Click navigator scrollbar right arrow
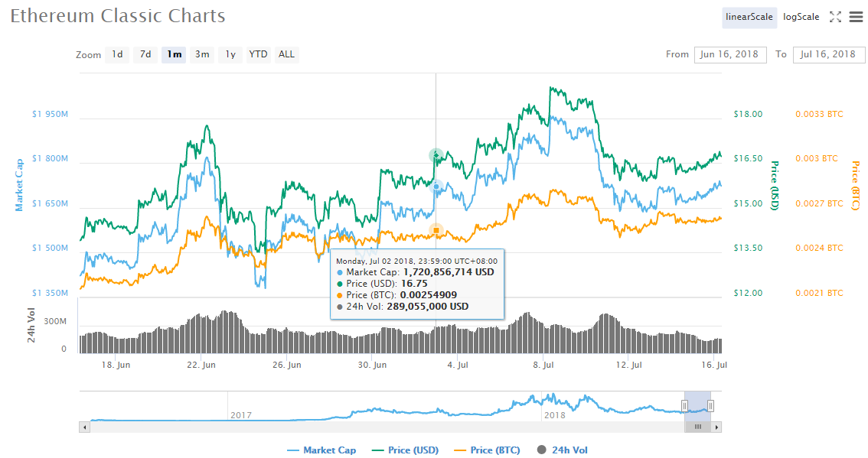 click(x=717, y=427)
